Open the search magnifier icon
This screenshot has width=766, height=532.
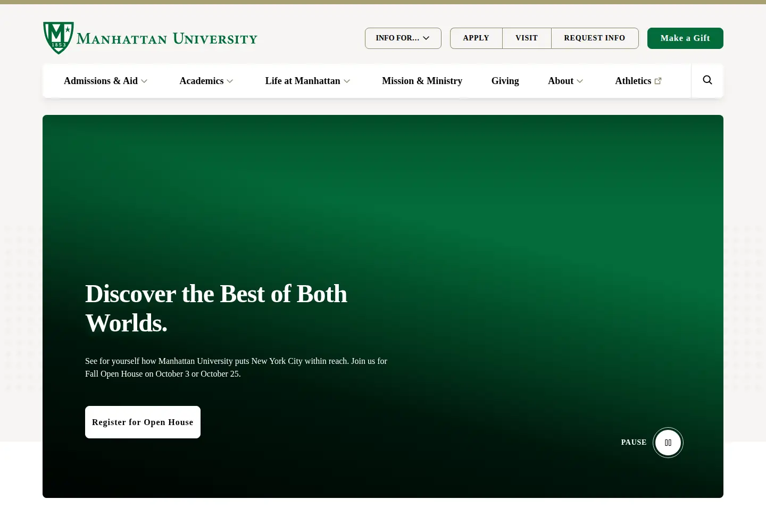(707, 80)
